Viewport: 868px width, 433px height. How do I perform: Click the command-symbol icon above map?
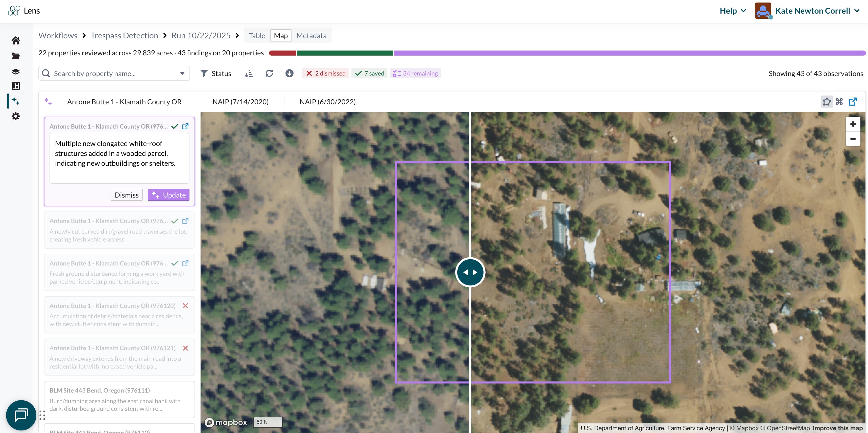point(839,101)
